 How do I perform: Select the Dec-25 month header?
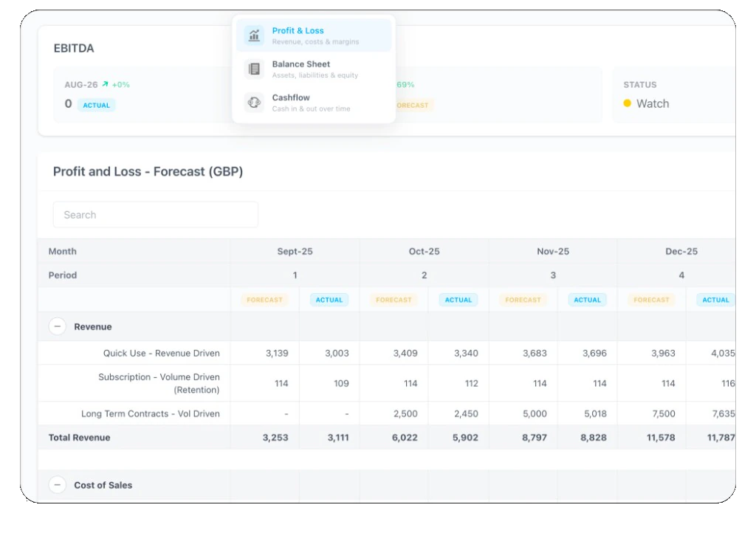click(681, 251)
